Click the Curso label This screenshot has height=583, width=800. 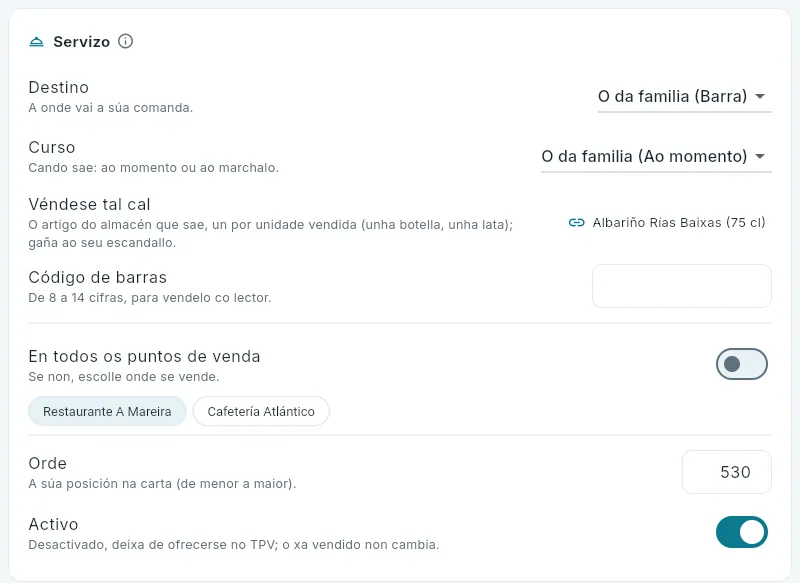pos(52,147)
